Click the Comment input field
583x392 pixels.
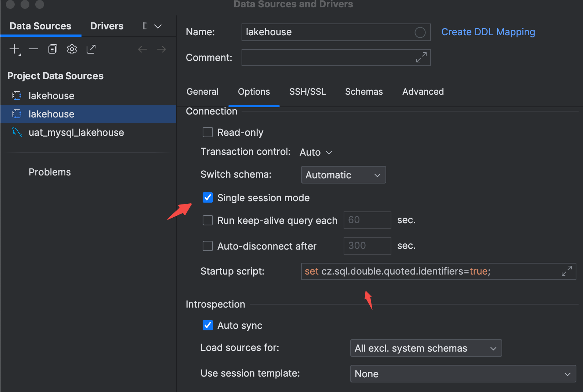(x=336, y=58)
